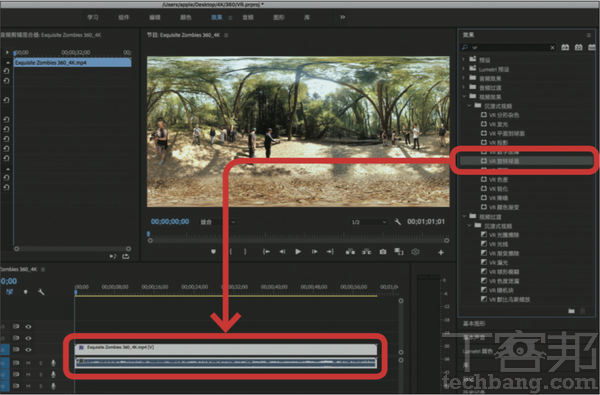Mute the first audio track with M

(x=28, y=362)
